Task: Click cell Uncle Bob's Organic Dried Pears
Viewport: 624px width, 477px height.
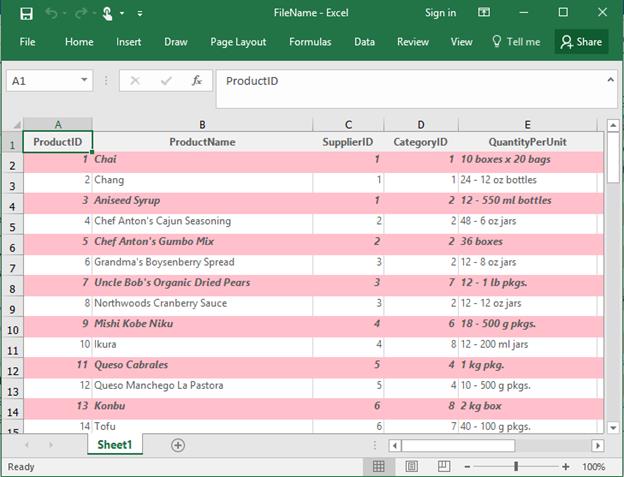Action: pyautogui.click(x=202, y=286)
